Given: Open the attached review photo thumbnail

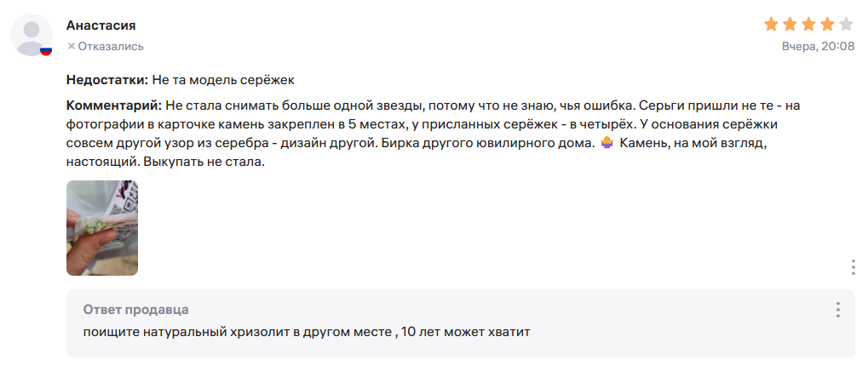Looking at the screenshot, I should click(x=102, y=228).
